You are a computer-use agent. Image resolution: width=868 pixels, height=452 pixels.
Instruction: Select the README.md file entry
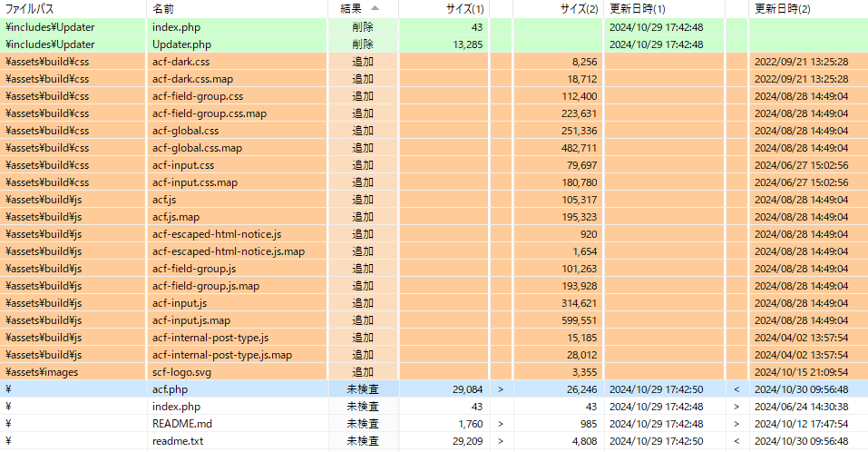pos(182,424)
